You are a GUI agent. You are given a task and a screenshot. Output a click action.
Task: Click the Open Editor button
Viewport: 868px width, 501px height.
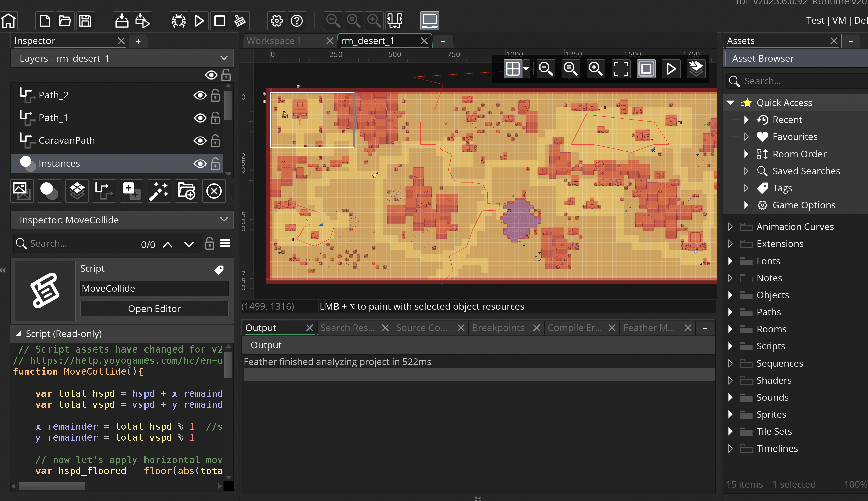click(x=154, y=309)
